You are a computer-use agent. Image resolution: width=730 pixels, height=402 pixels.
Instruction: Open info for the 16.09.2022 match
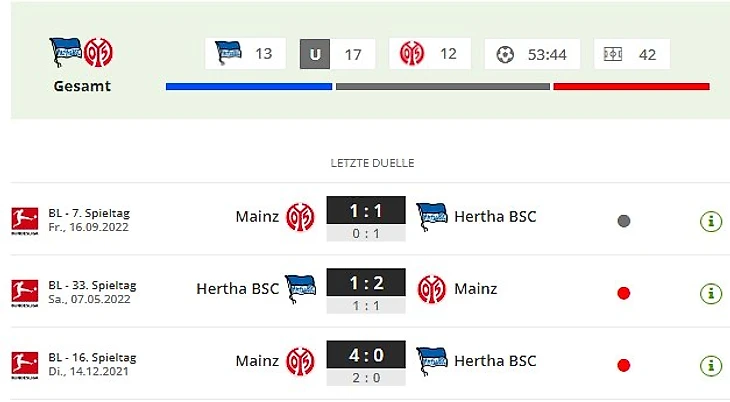click(x=710, y=221)
